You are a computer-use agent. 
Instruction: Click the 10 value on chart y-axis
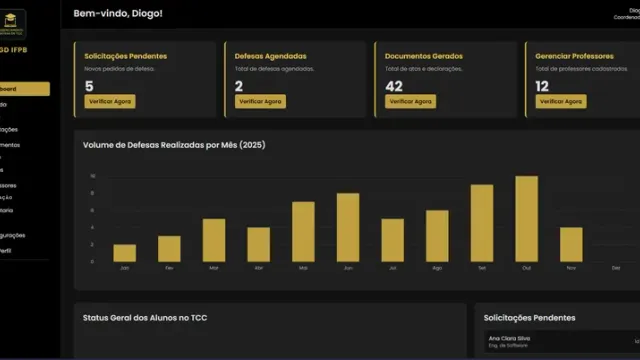point(93,176)
